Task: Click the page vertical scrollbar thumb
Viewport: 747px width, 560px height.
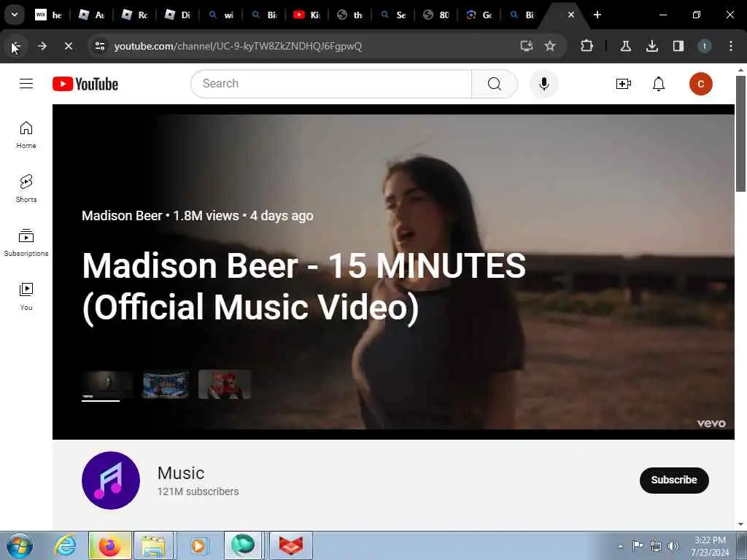Action: click(740, 133)
